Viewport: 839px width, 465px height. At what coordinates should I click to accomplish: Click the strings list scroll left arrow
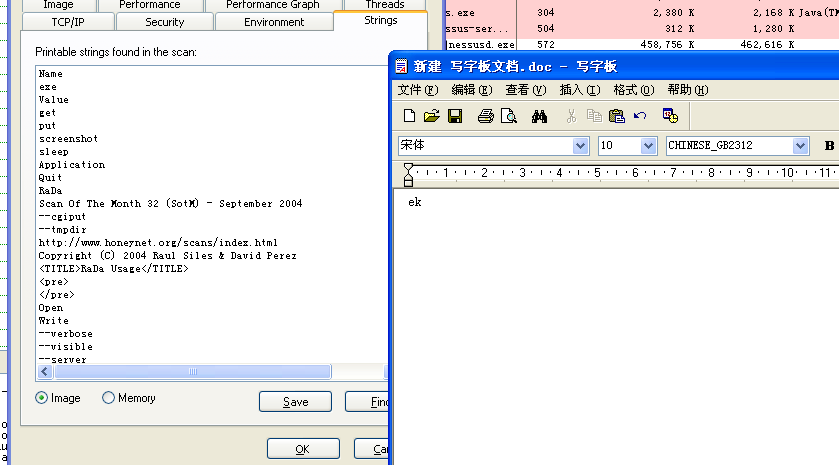pyautogui.click(x=45, y=371)
